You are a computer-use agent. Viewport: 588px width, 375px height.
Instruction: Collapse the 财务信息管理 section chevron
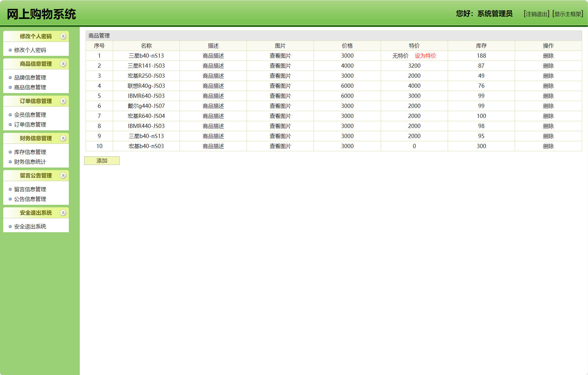tap(63, 138)
